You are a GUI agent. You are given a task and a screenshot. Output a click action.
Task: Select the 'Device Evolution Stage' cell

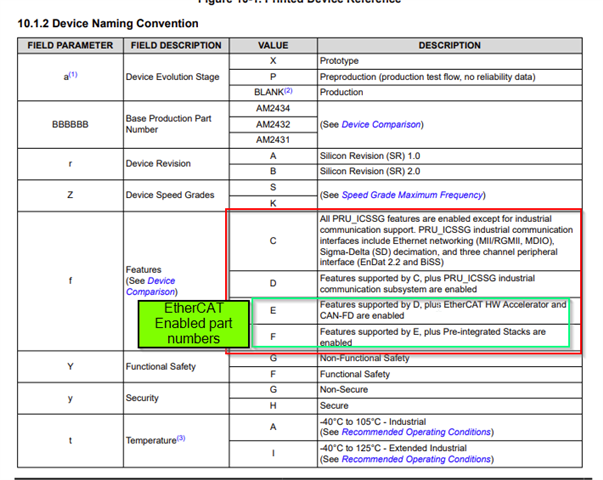pyautogui.click(x=176, y=77)
